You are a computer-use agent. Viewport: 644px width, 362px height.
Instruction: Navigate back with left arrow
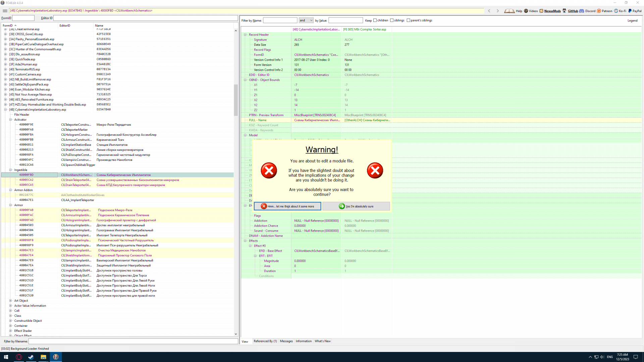tap(489, 11)
